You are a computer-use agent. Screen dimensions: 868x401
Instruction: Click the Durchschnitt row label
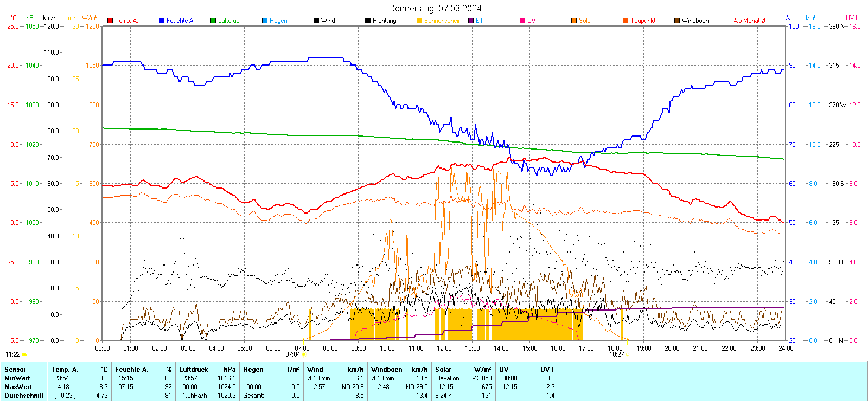coord(24,396)
